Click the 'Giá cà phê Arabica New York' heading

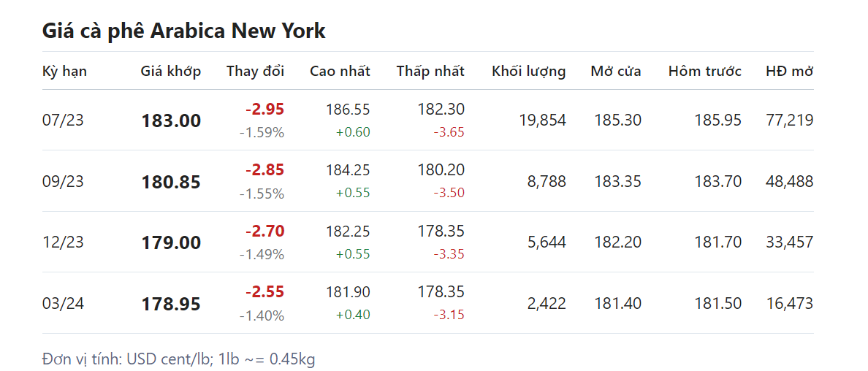point(184,31)
